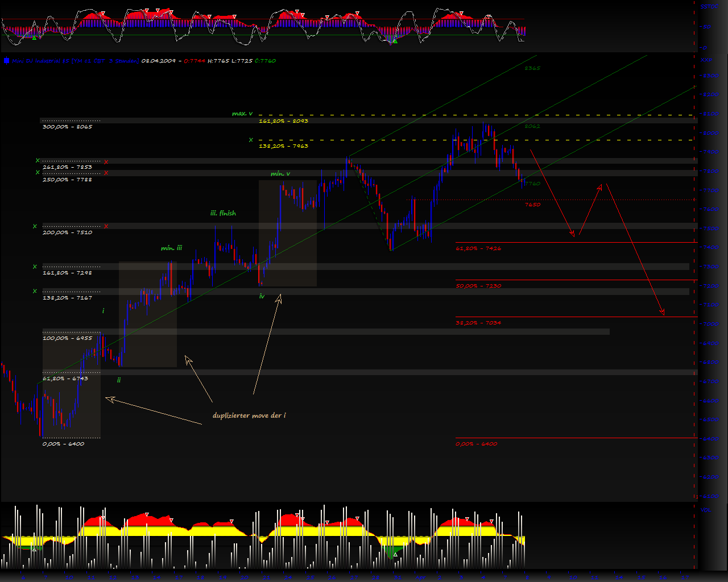The width and height of the screenshot is (728, 582).
Task: Click the green 8062 channel label
Action: pos(532,126)
